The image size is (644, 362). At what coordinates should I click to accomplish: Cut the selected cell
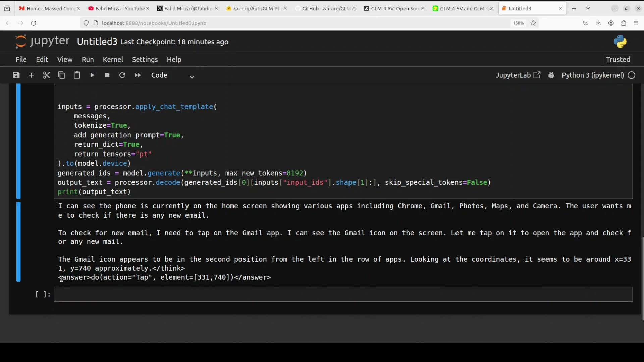pyautogui.click(x=47, y=75)
